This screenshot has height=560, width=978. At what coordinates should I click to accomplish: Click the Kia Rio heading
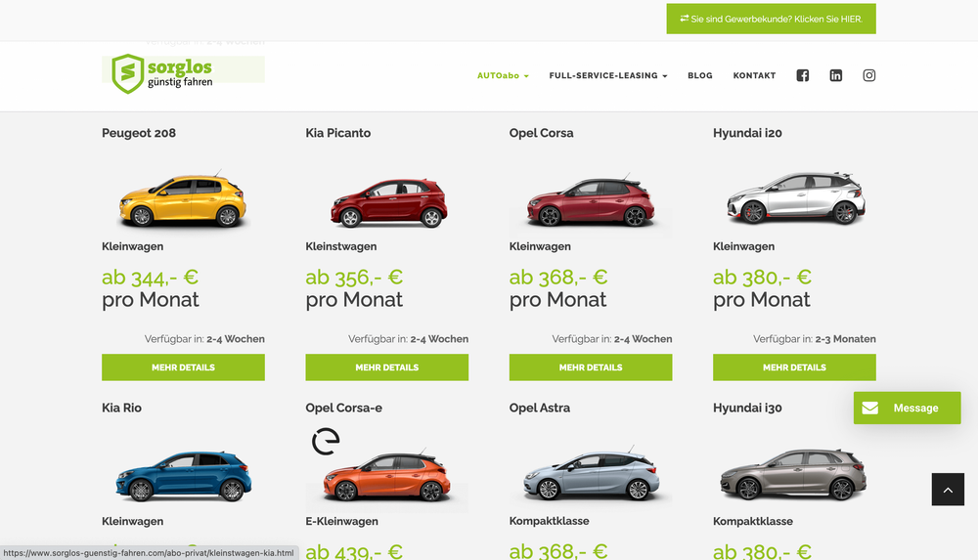click(121, 408)
